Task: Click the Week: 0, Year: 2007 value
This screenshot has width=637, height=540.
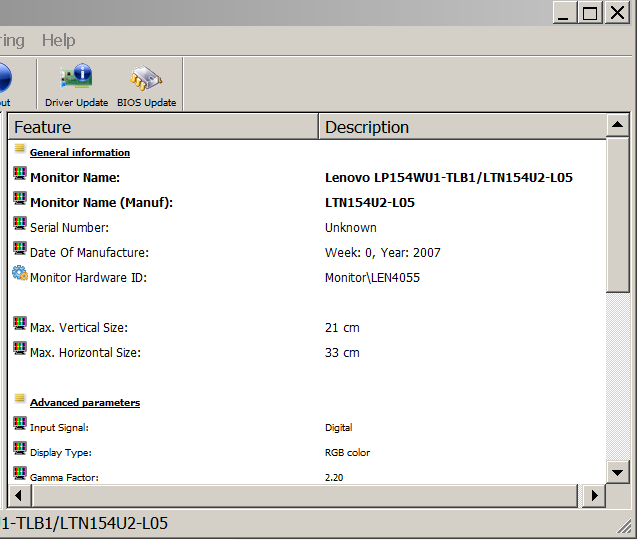Action: (383, 253)
